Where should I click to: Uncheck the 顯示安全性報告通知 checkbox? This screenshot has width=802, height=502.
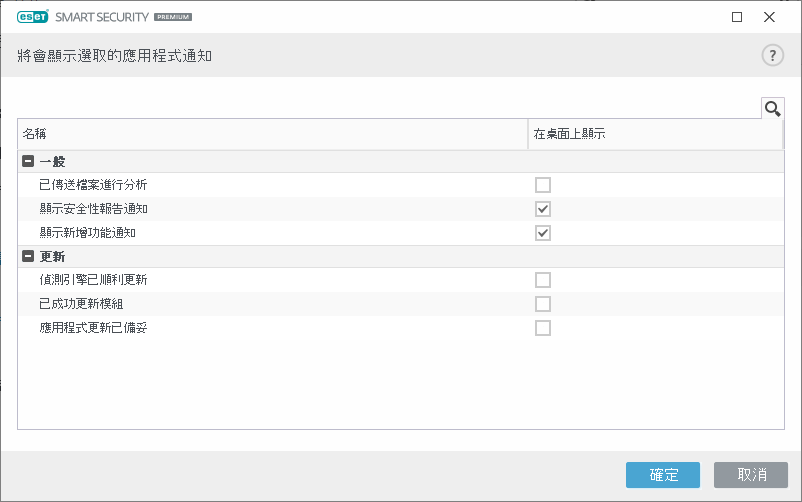point(543,209)
